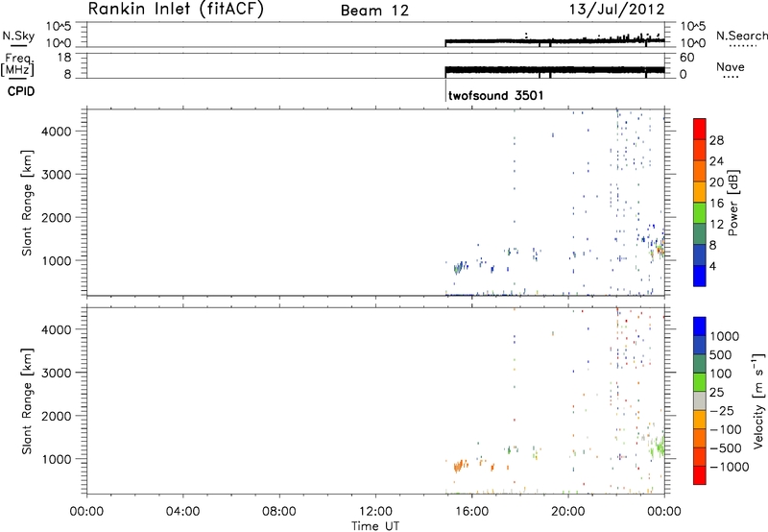Click the orange echo cluster near 15:30 in the Velocity panel

[460, 466]
